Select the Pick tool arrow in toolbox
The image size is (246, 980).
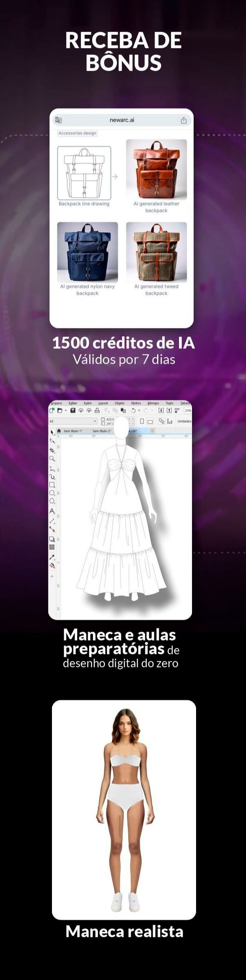pos(52,432)
